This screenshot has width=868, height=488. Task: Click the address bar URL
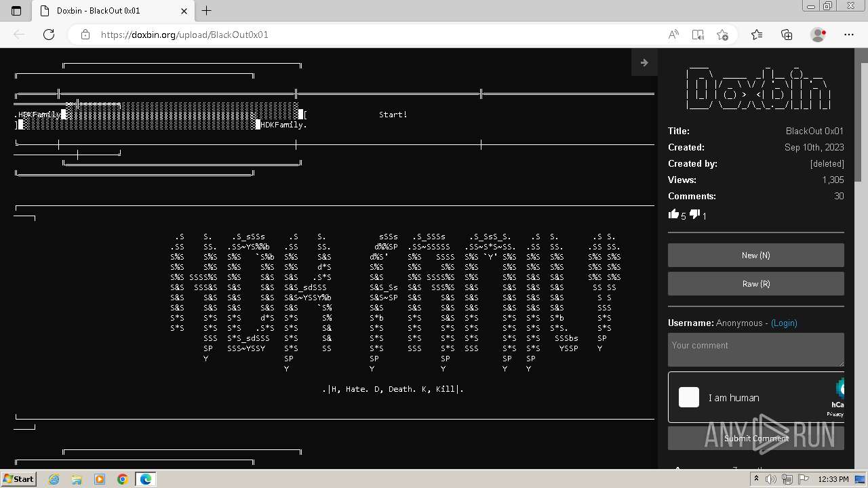(184, 35)
